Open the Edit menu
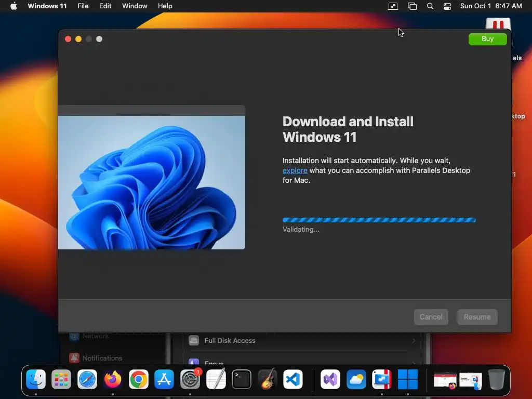Screen dimensions: 532x399 (x=105, y=6)
